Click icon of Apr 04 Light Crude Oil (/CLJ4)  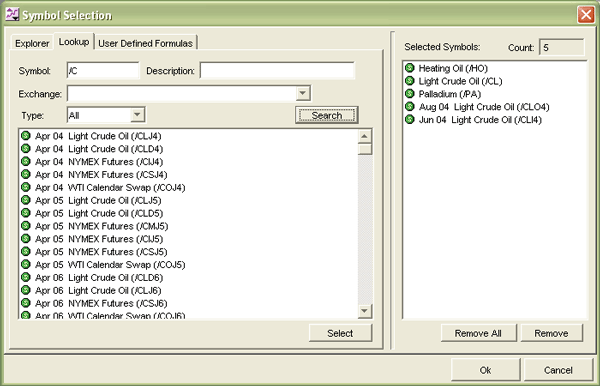pos(26,136)
